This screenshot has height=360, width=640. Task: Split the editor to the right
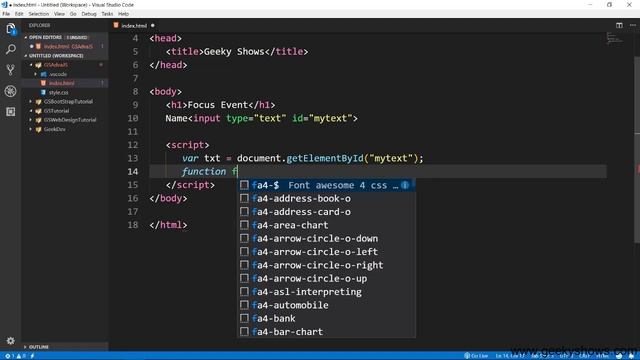point(619,25)
